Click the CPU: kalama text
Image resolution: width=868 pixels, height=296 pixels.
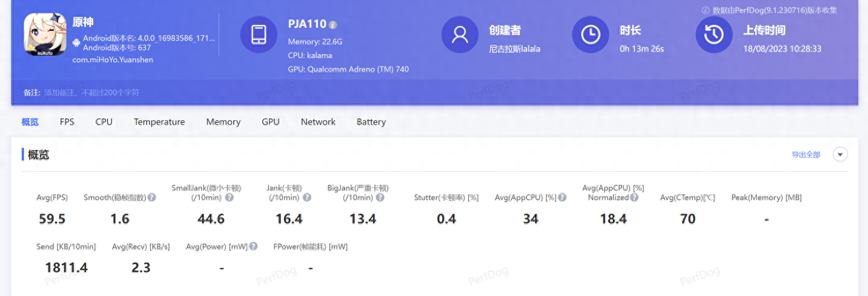tap(310, 56)
